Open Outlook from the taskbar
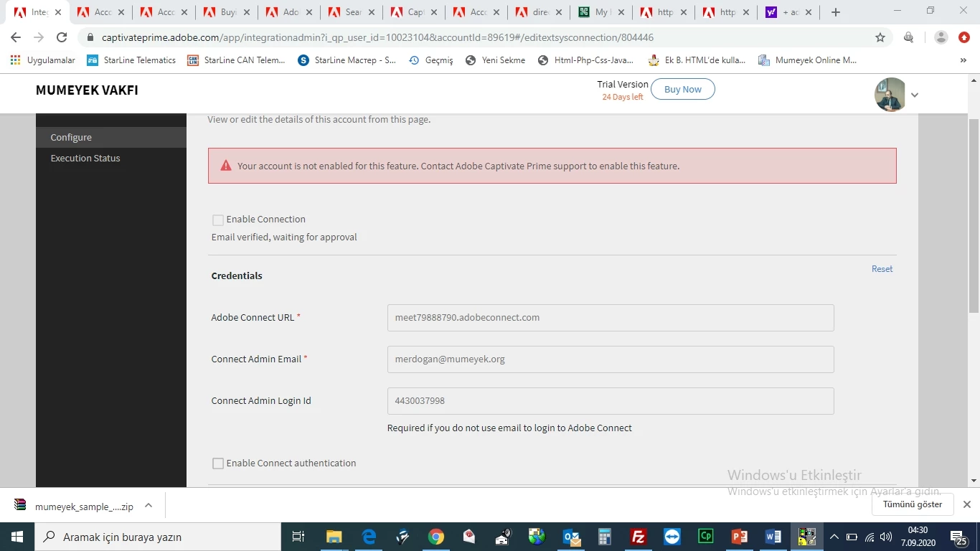The width and height of the screenshot is (980, 551). click(571, 537)
